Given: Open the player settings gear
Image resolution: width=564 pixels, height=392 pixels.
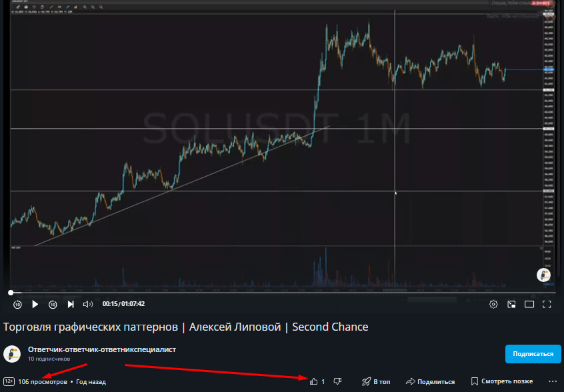Looking at the screenshot, I should tap(493, 304).
